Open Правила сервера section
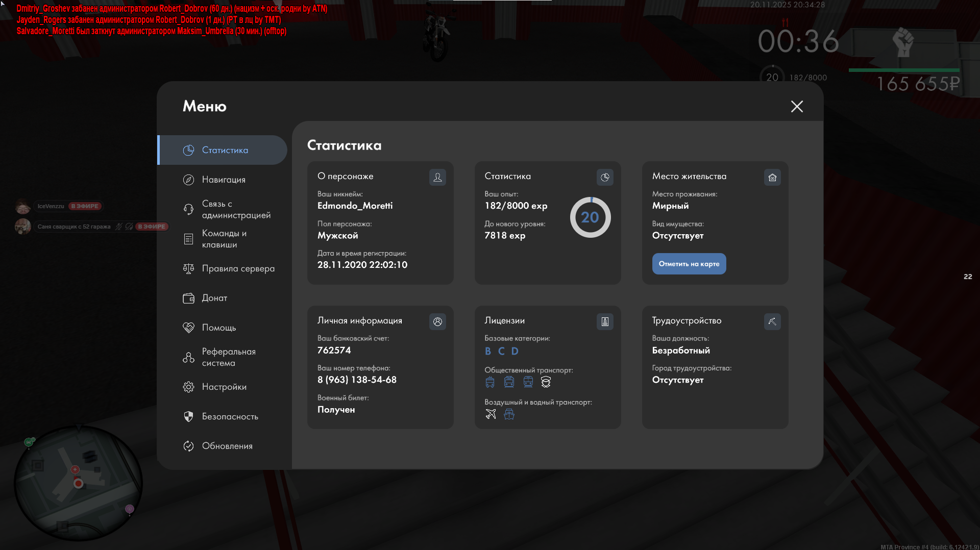The width and height of the screenshot is (980, 550). point(238,268)
